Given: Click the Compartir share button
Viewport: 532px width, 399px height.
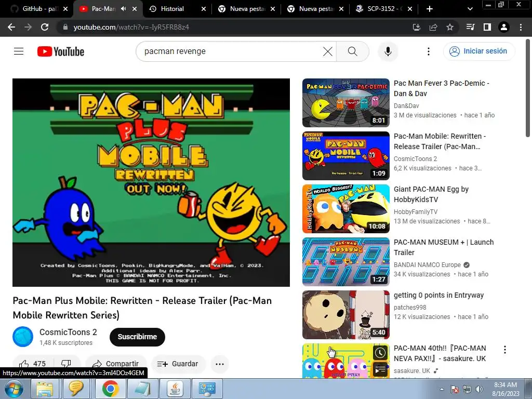Looking at the screenshot, I should [x=116, y=364].
